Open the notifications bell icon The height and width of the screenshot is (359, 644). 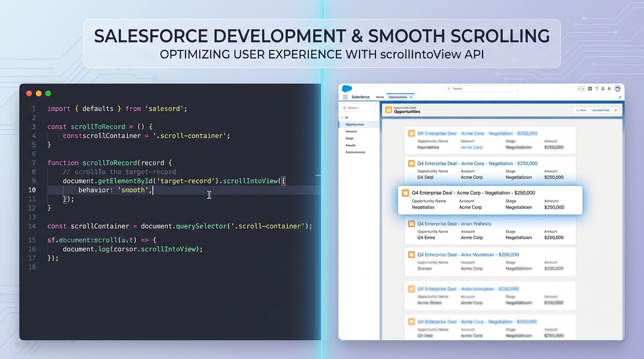point(609,89)
